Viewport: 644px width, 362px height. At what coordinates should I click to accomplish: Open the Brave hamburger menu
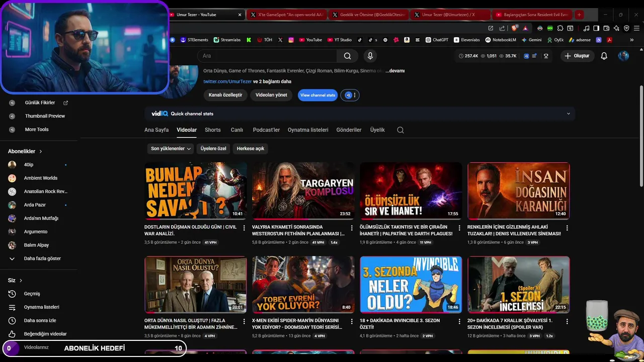pos(636,28)
